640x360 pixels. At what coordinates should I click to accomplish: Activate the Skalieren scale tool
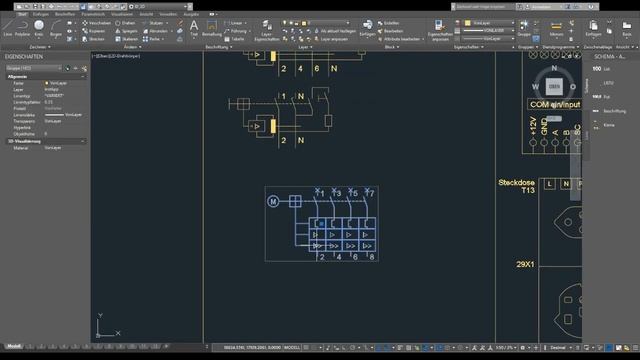(127, 39)
